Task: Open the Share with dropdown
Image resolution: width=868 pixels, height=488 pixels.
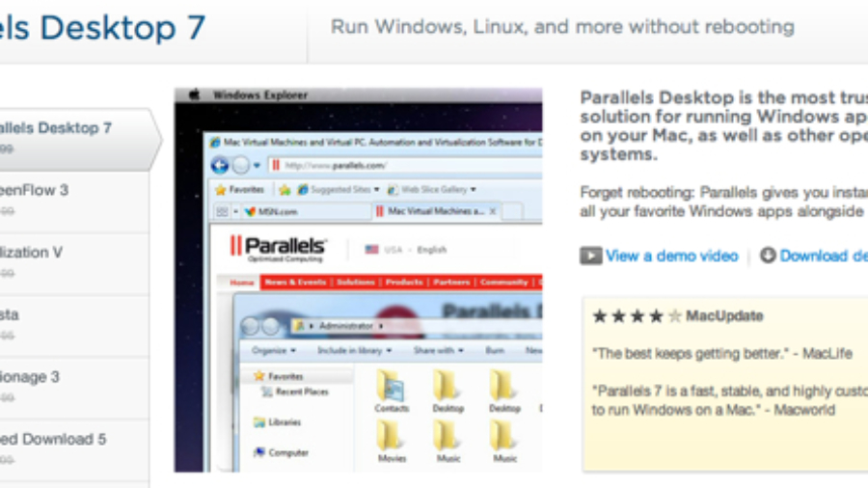Action: click(x=439, y=350)
